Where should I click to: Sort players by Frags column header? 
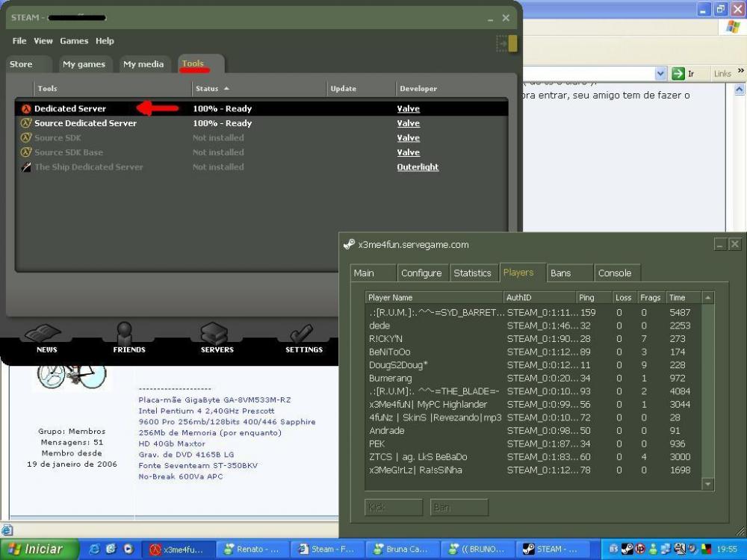coord(650,298)
